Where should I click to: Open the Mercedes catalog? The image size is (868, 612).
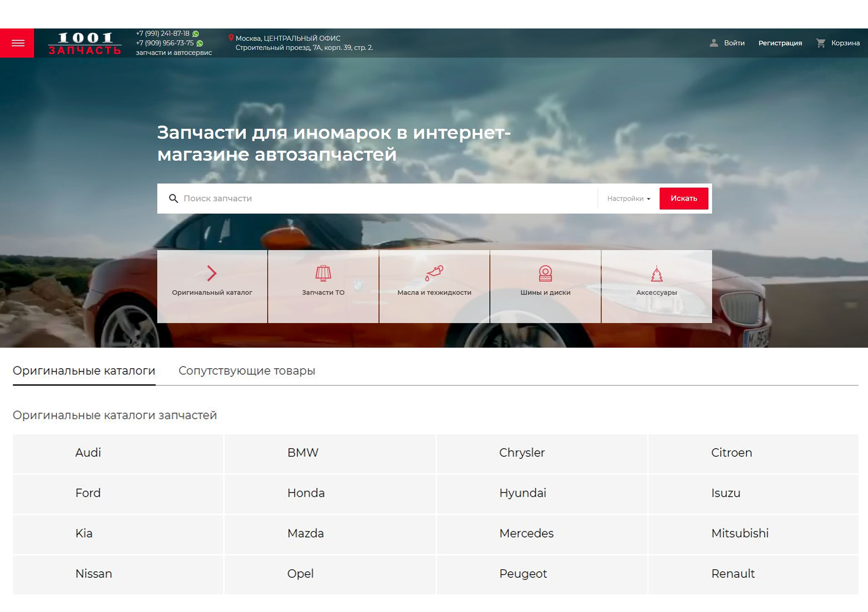pos(542,534)
